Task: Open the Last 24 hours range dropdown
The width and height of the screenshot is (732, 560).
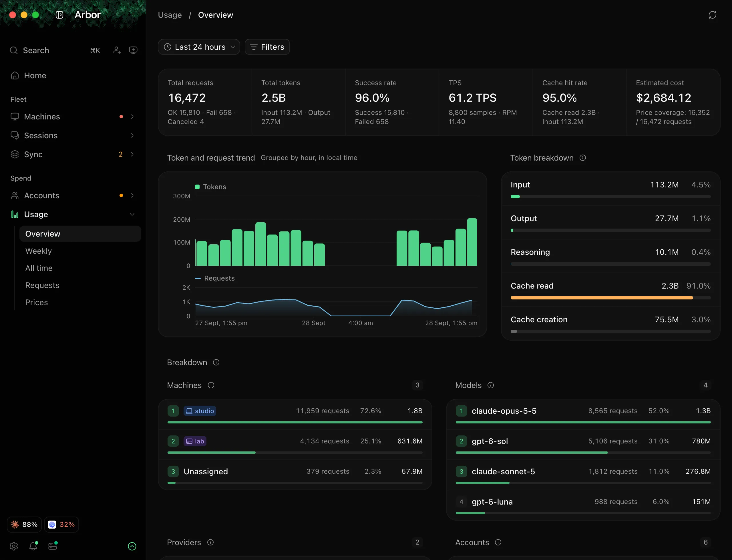Action: tap(199, 47)
